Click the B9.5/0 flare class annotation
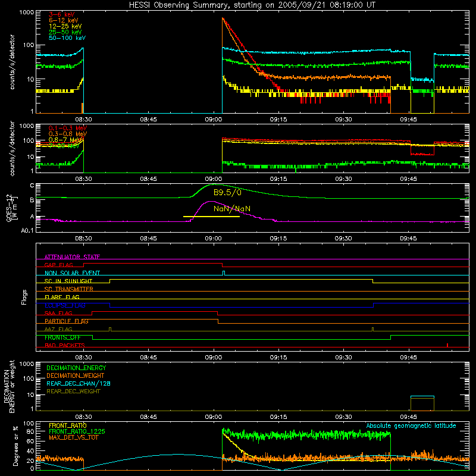 click(x=227, y=193)
